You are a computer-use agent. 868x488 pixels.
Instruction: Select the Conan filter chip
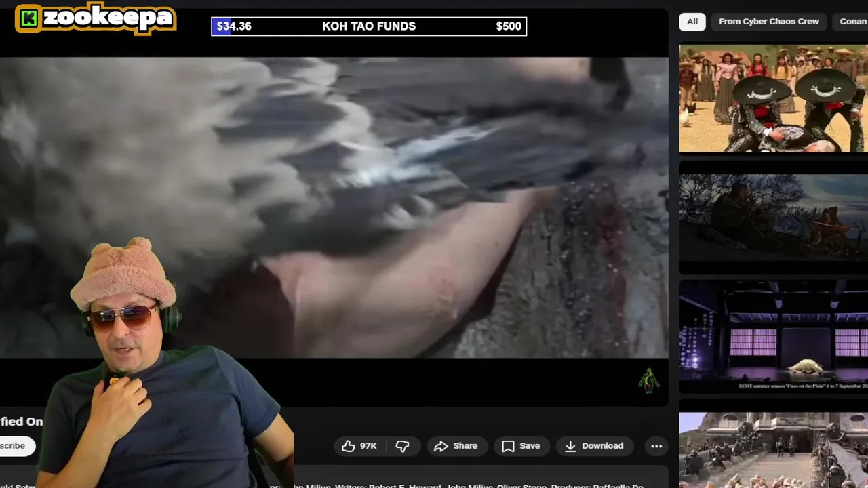click(852, 22)
